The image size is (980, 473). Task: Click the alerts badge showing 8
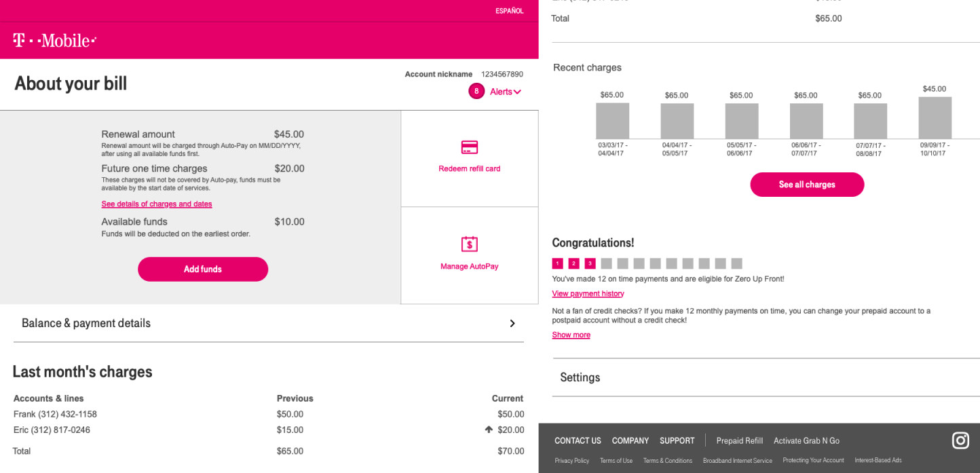(x=476, y=91)
